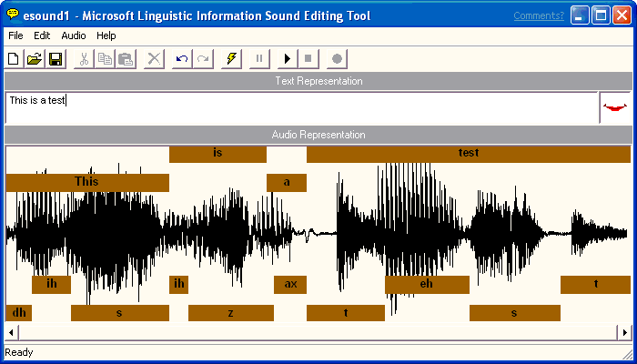This screenshot has height=364, width=637.
Task: Click the Paste clipboard icon
Action: pyautogui.click(x=126, y=59)
